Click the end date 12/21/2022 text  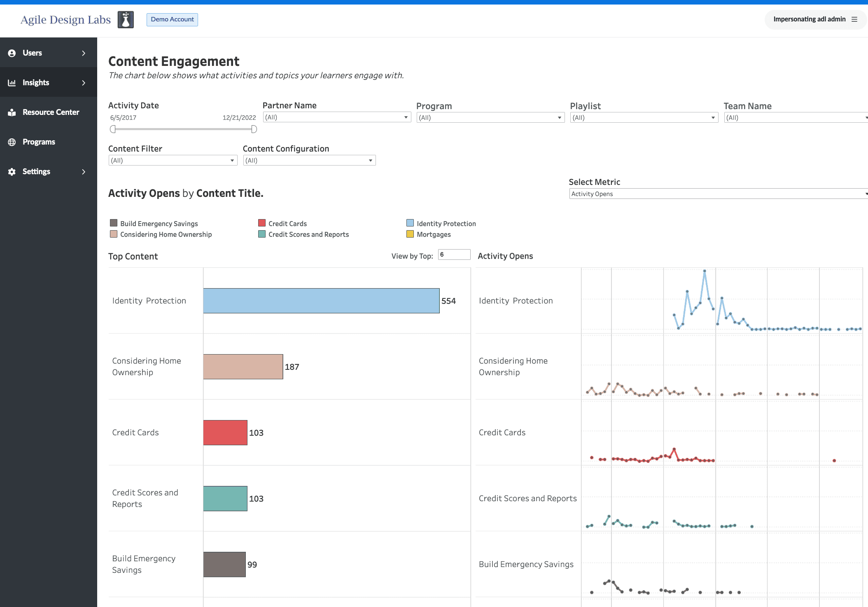pos(239,118)
